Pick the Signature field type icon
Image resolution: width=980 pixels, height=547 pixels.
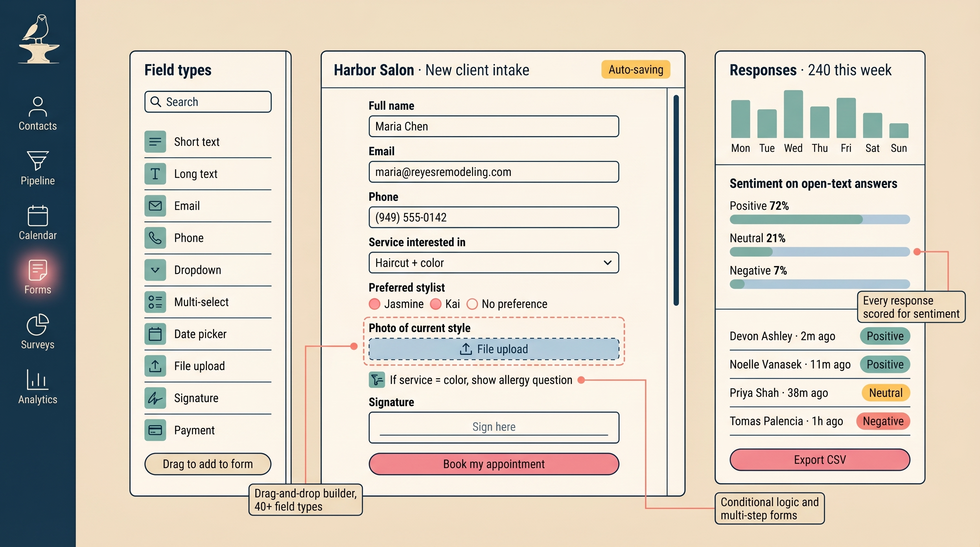tap(155, 398)
